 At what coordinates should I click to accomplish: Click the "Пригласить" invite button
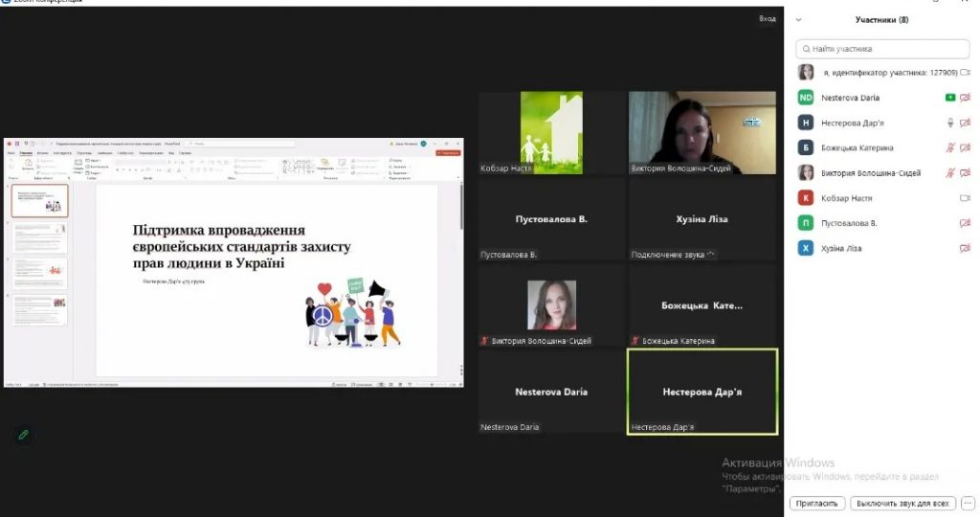point(817,503)
